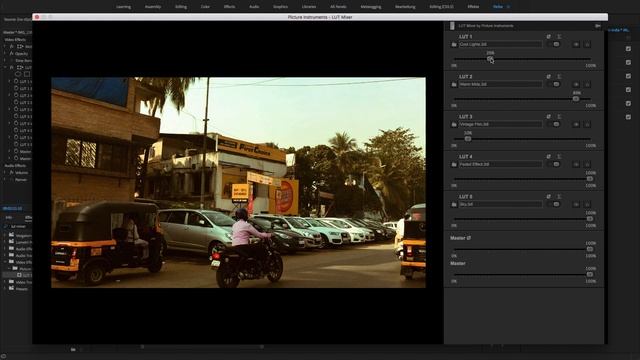Switch to Learning workspace tab

(x=124, y=7)
